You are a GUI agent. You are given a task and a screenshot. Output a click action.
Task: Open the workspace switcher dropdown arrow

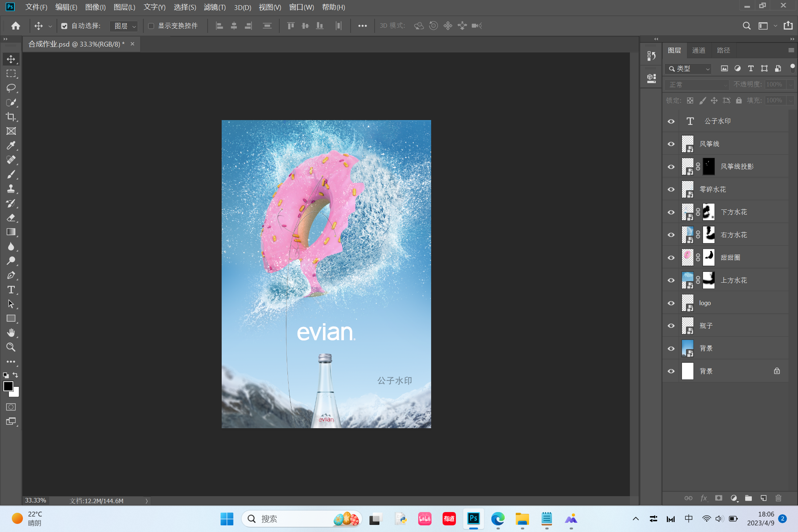click(x=775, y=26)
